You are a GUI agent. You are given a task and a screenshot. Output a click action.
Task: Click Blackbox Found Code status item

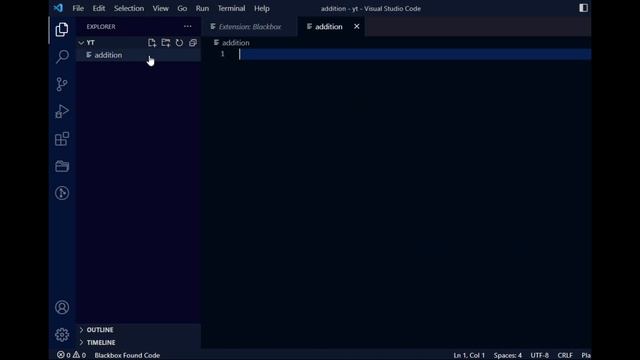(x=127, y=355)
